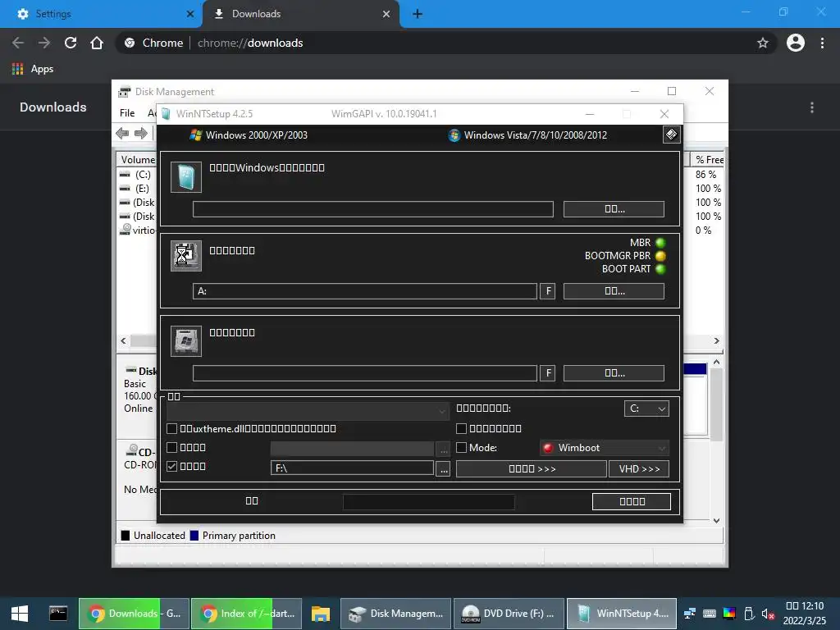Click Disk Management horizontal scroll right arrow
This screenshot has width=840, height=630.
(x=717, y=340)
